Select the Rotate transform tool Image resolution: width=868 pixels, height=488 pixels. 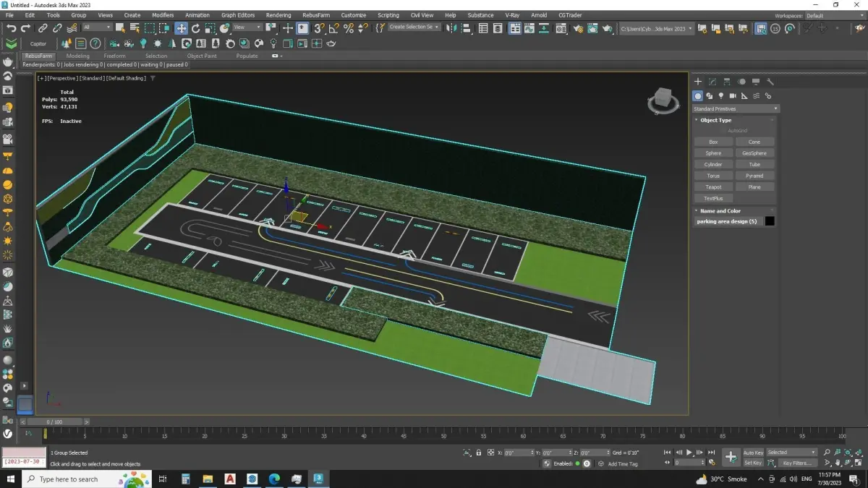(195, 28)
